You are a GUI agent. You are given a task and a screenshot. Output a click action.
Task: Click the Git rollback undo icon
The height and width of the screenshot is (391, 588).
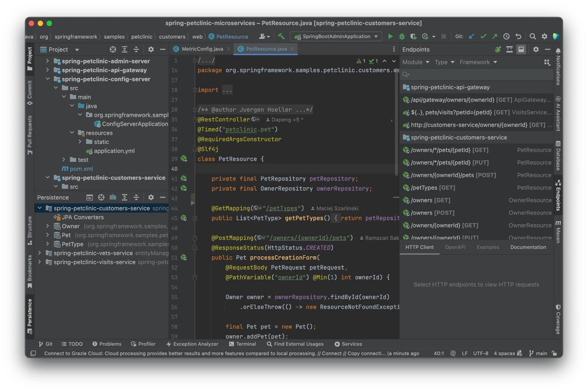click(518, 36)
